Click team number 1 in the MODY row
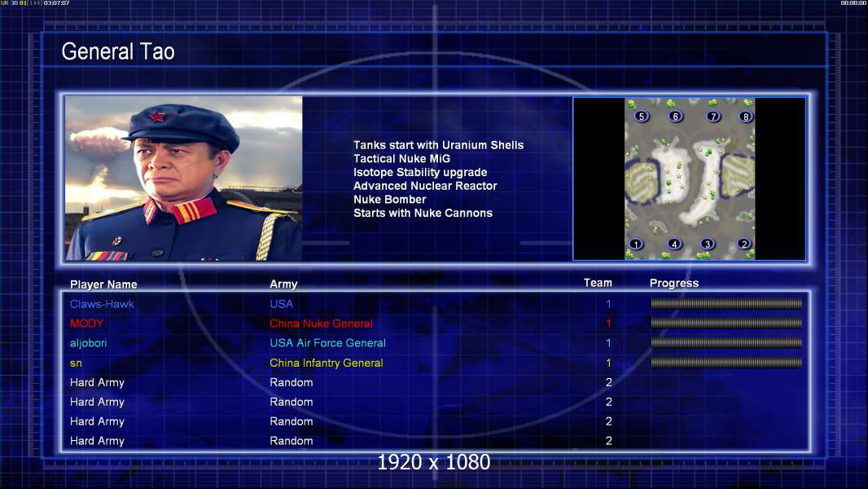 pyautogui.click(x=608, y=324)
